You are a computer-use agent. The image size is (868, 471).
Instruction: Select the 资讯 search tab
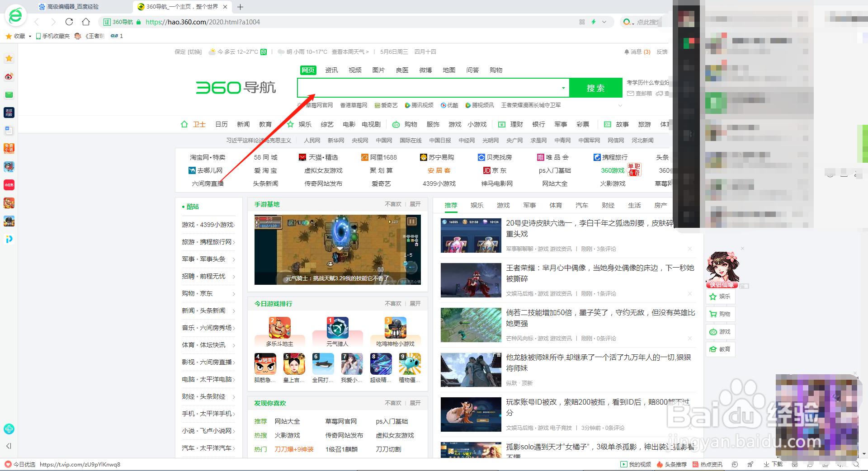(331, 70)
